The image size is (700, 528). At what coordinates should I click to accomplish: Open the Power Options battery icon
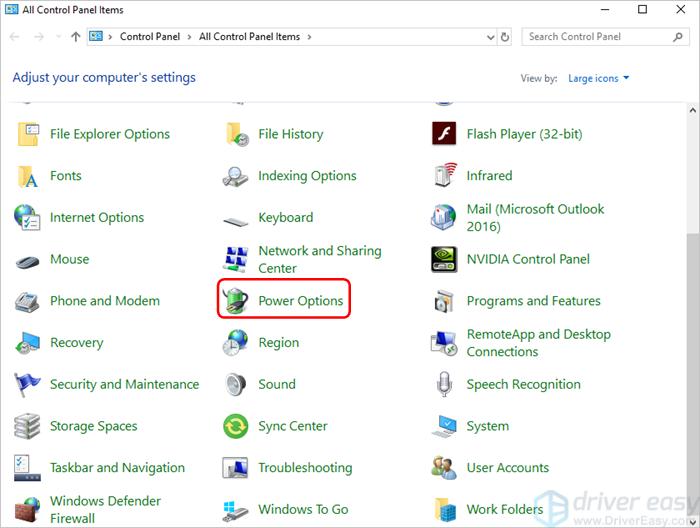click(x=235, y=300)
